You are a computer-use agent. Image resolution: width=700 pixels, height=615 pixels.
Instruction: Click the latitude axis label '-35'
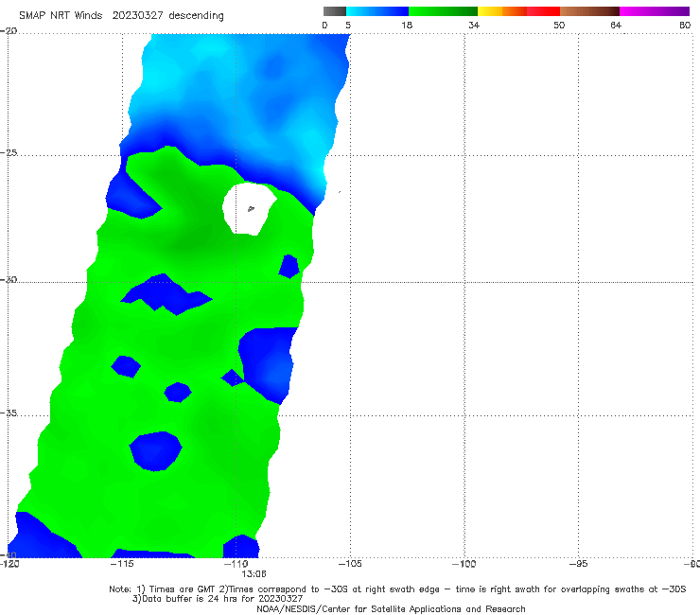click(9, 413)
